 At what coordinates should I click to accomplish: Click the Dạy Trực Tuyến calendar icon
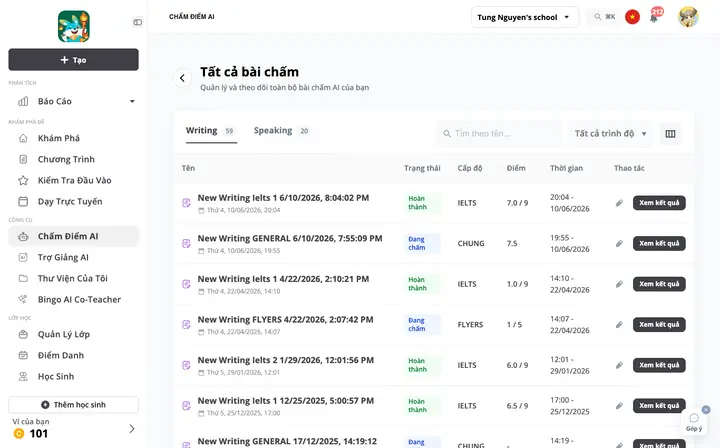pyautogui.click(x=23, y=202)
